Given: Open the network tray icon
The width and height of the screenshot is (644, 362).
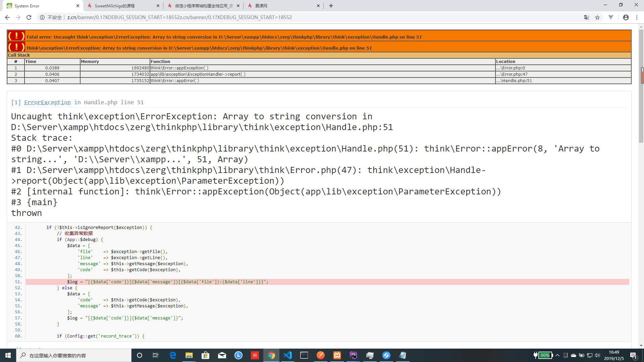Looking at the screenshot, I should pyautogui.click(x=590, y=355).
